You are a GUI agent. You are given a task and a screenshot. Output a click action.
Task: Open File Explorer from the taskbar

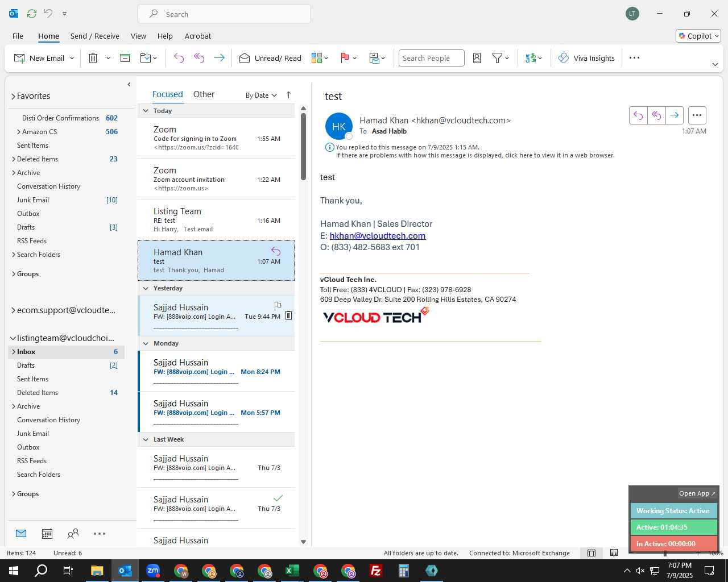[97, 571]
